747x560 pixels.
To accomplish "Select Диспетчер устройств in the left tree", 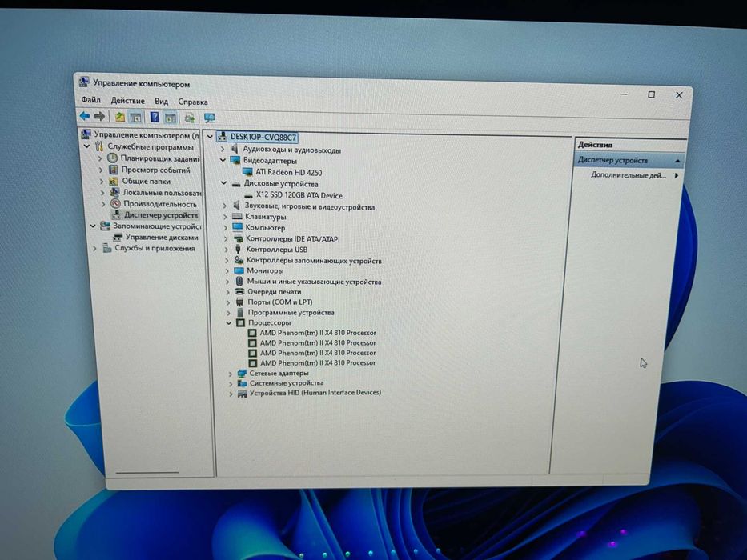I will tap(161, 214).
